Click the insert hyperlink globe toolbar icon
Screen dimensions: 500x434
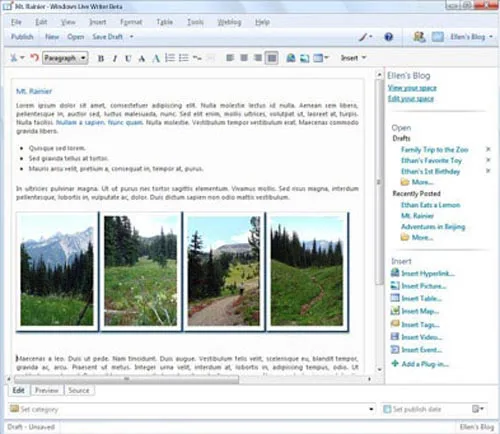click(x=291, y=58)
